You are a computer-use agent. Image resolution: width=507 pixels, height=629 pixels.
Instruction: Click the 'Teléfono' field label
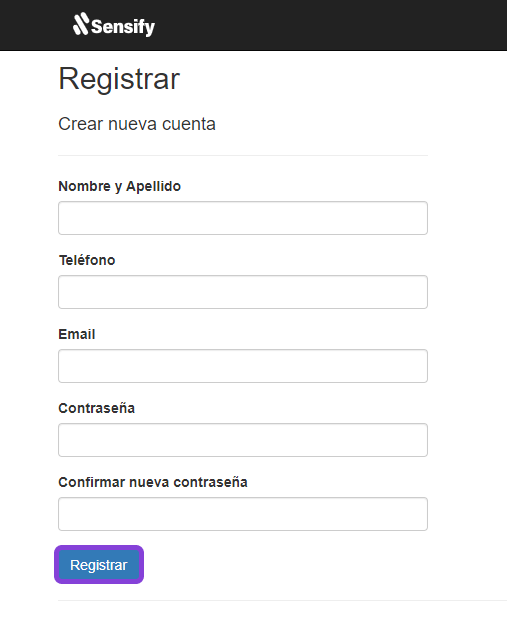coord(87,260)
